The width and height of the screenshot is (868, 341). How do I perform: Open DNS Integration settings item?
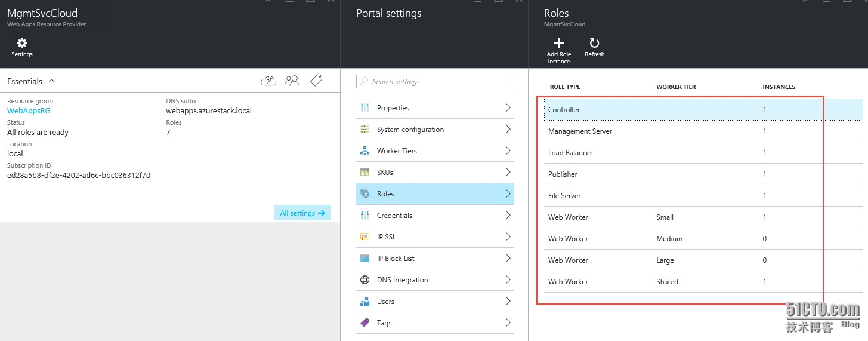pyautogui.click(x=435, y=280)
